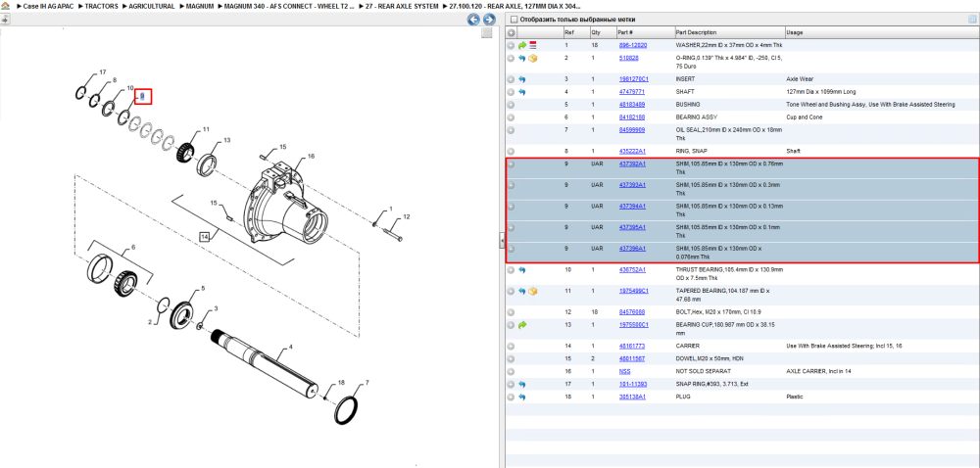Open part number 437396A1 shim link
The image size is (980, 468).
click(x=632, y=249)
